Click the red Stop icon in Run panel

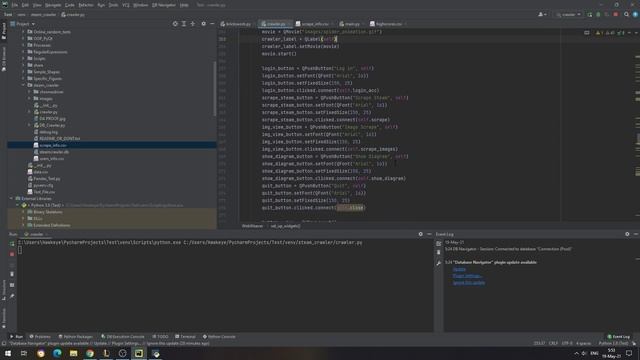click(12, 254)
